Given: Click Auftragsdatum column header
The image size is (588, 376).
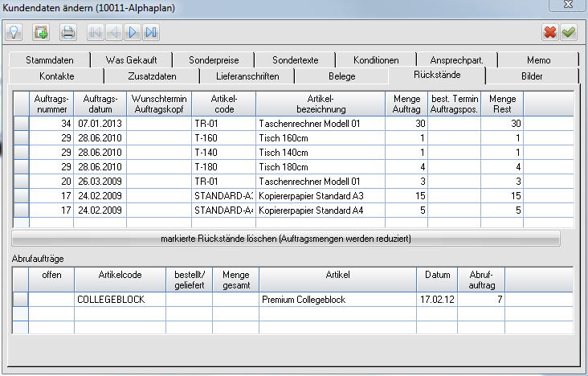Looking at the screenshot, I should pos(100,104).
